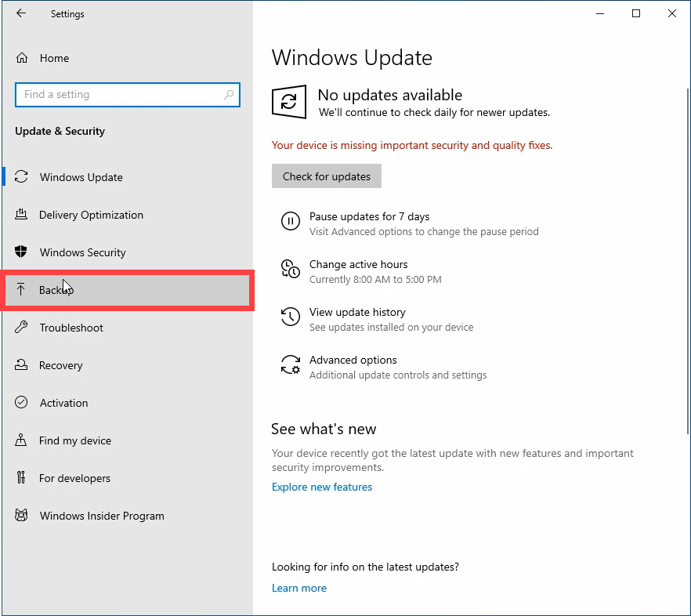Screen dimensions: 691x616
Task: Click the Windows Update sync arrows sidebar icon
Action: pyautogui.click(x=21, y=177)
